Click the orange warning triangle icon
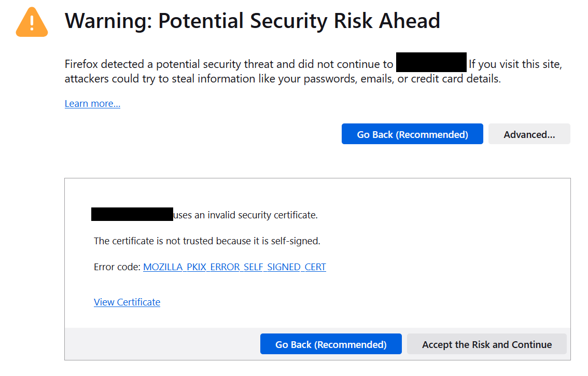The width and height of the screenshot is (588, 376). 32,22
